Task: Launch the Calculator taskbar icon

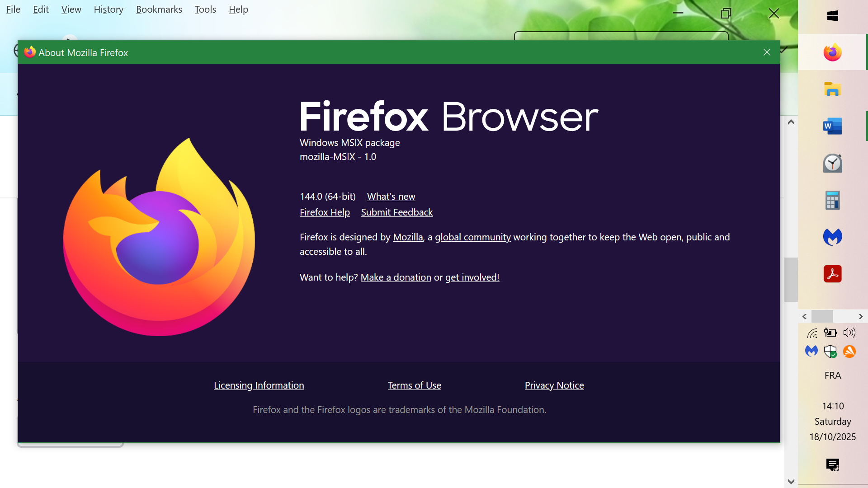Action: (832, 200)
